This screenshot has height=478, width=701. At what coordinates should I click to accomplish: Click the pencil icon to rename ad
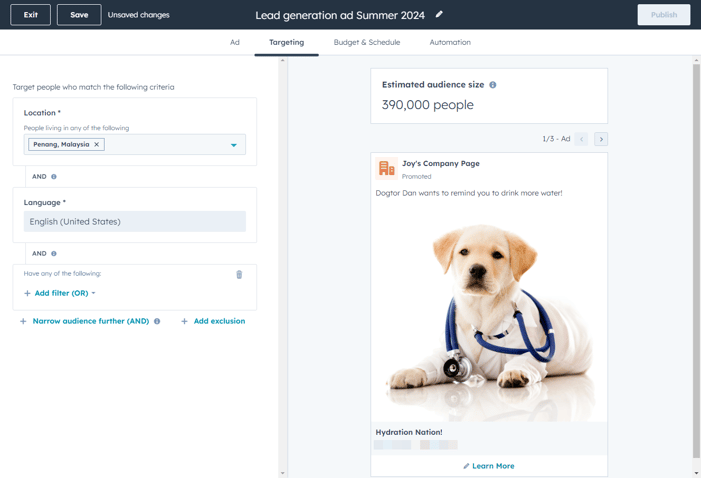click(x=439, y=15)
